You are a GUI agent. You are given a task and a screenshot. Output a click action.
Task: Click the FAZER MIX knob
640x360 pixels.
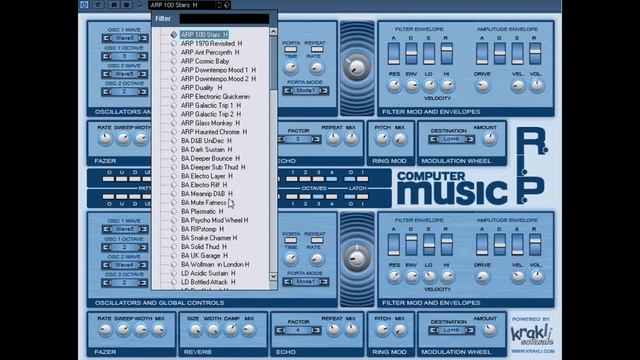coord(159,330)
